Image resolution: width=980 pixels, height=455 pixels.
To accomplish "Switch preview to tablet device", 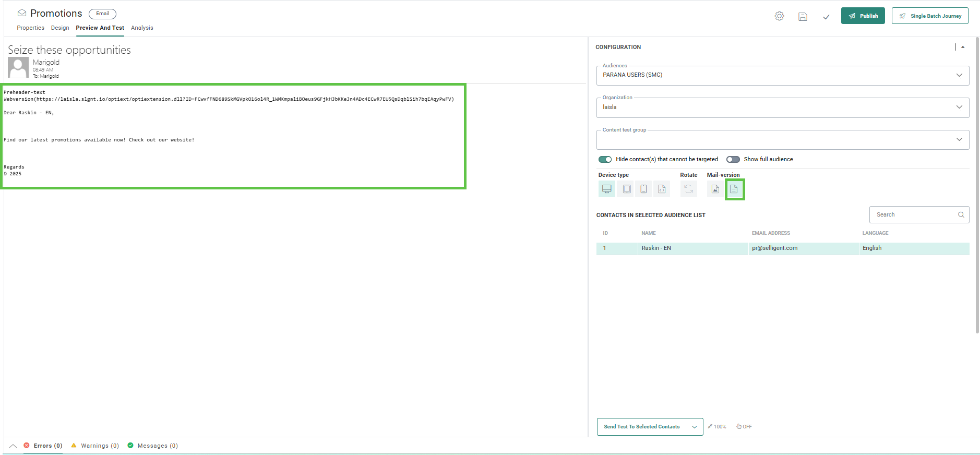I will point(626,189).
